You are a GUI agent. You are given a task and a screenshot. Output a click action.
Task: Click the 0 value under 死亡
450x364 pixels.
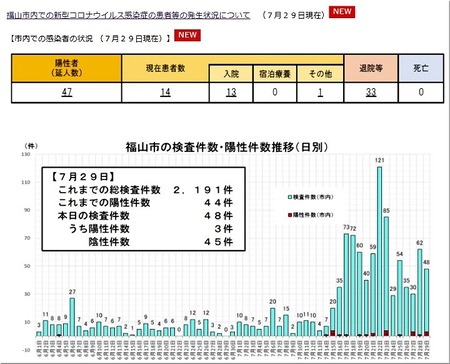click(421, 92)
